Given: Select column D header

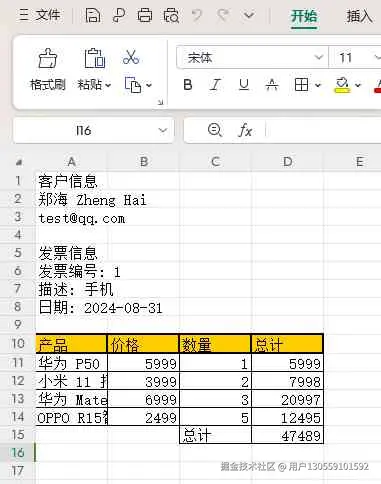Looking at the screenshot, I should (x=287, y=162).
